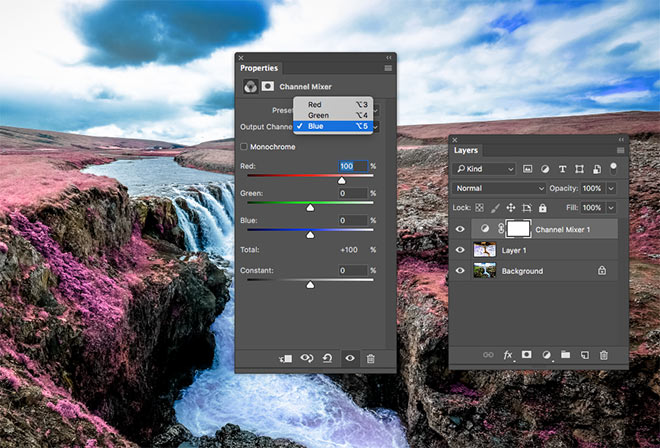
Task: Create new group folder icon
Action: 565,355
